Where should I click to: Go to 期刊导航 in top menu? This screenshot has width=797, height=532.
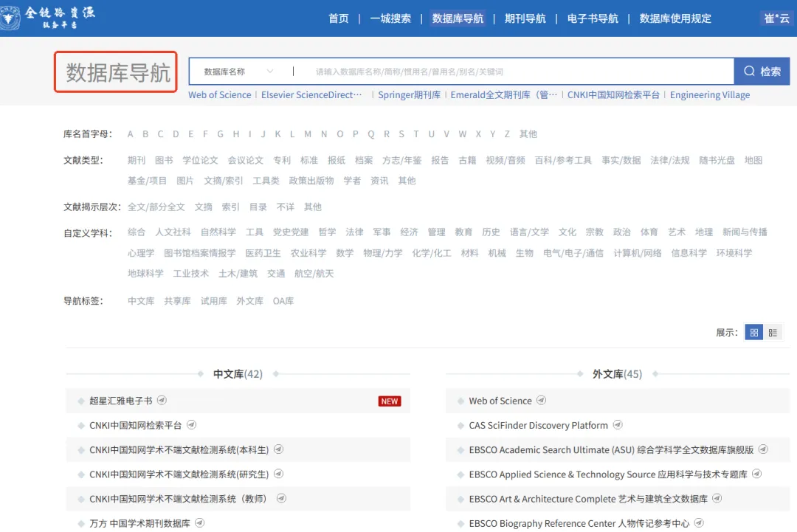pyautogui.click(x=525, y=18)
